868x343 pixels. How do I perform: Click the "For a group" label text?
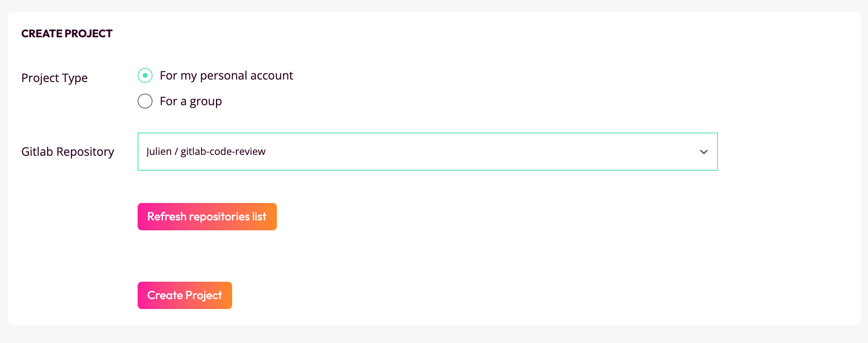click(191, 101)
